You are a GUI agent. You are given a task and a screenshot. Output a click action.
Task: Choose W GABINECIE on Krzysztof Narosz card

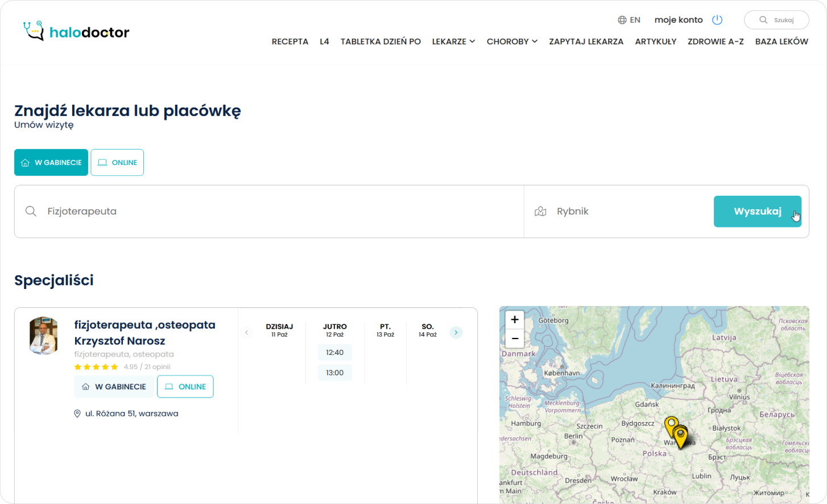point(114,386)
